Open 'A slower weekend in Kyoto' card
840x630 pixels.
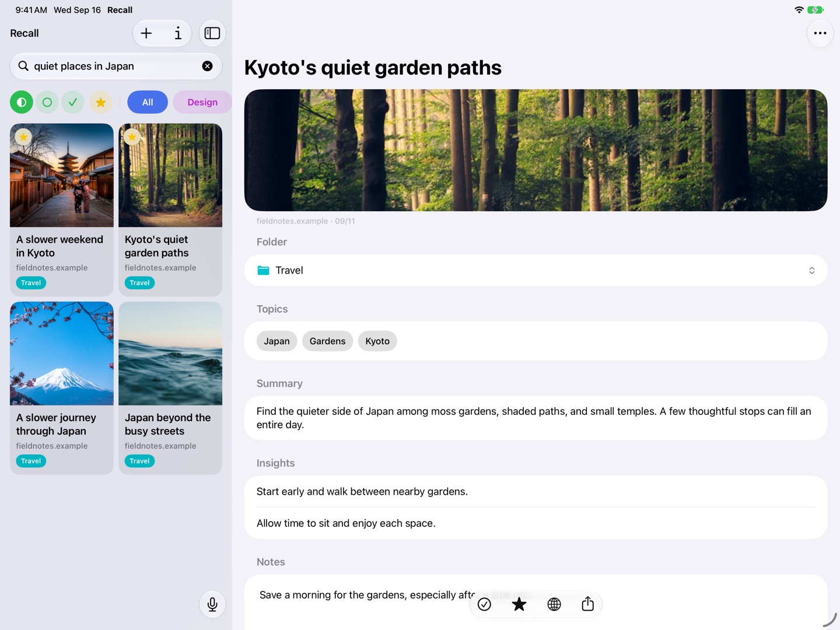(62, 209)
